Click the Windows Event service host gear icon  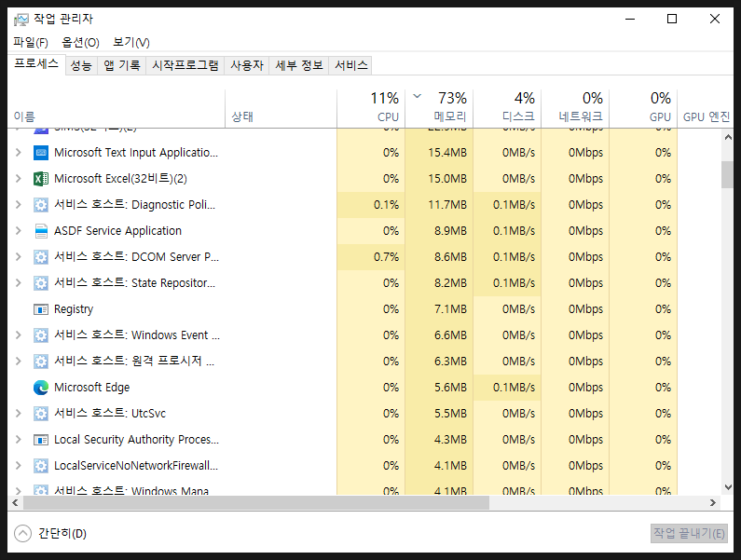click(x=41, y=335)
